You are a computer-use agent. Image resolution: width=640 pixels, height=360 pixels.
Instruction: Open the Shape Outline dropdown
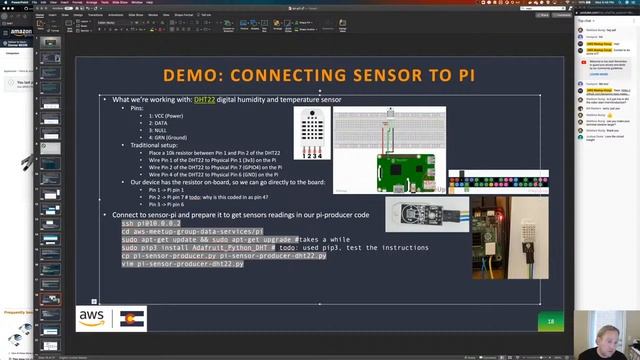(x=306, y=29)
